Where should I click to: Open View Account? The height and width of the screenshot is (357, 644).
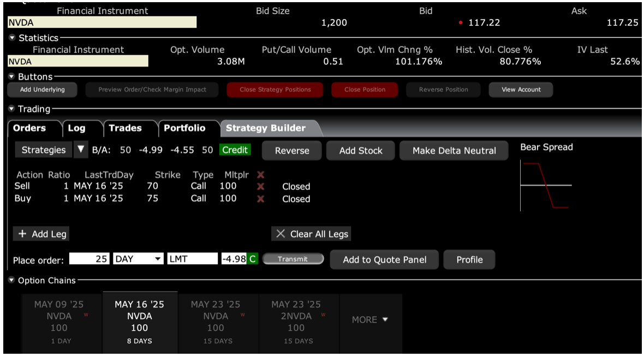point(521,90)
